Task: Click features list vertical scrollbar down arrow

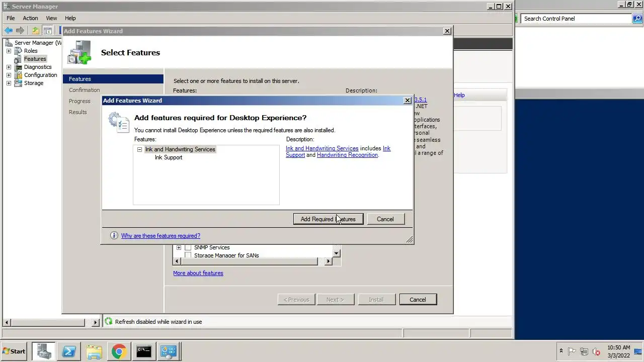Action: tap(337, 253)
